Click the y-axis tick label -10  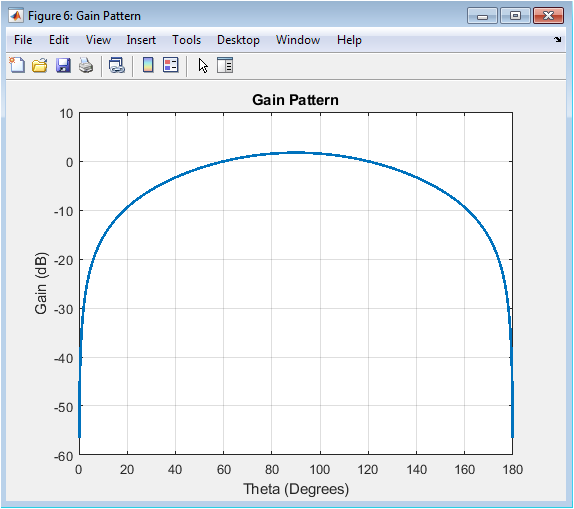point(63,211)
